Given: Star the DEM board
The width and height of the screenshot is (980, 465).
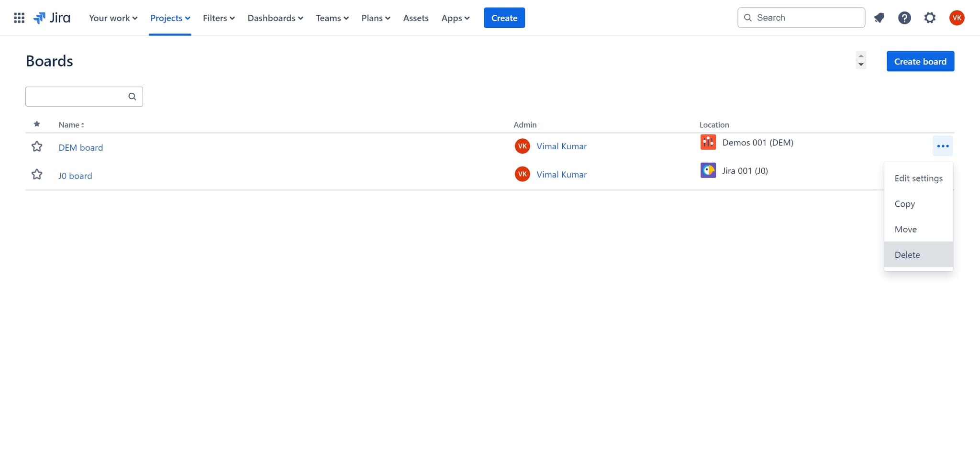Looking at the screenshot, I should pyautogui.click(x=37, y=146).
